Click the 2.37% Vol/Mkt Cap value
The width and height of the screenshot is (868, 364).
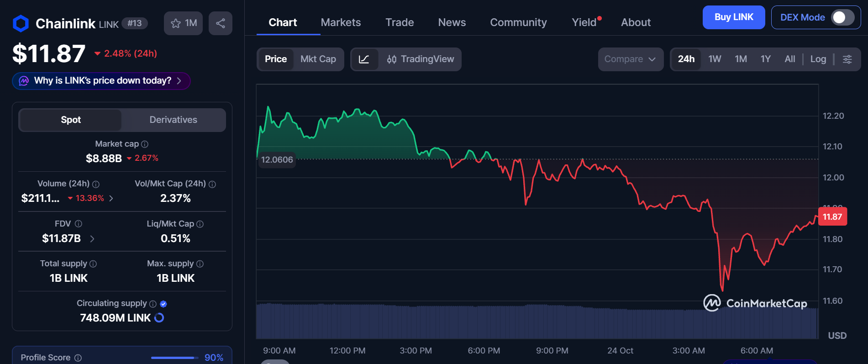tap(175, 198)
